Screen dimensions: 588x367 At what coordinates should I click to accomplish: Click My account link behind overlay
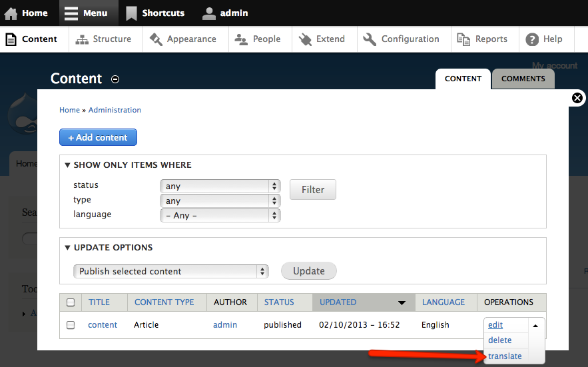click(555, 66)
